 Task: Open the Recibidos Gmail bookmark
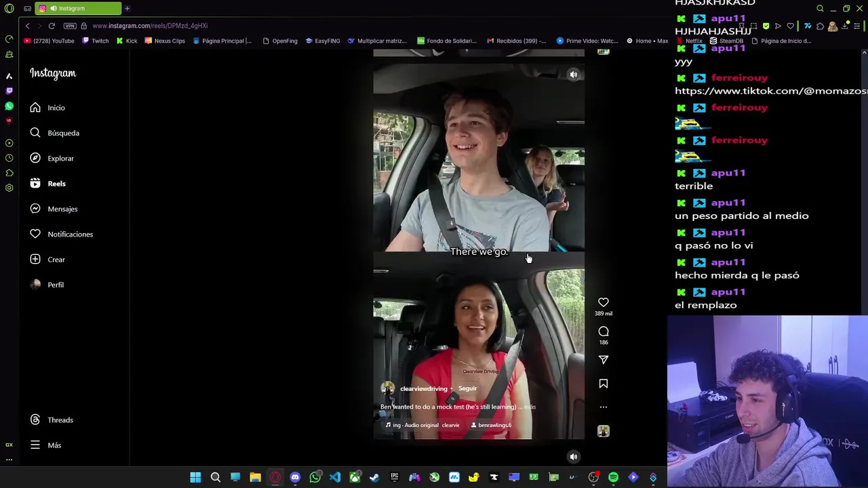517,41
